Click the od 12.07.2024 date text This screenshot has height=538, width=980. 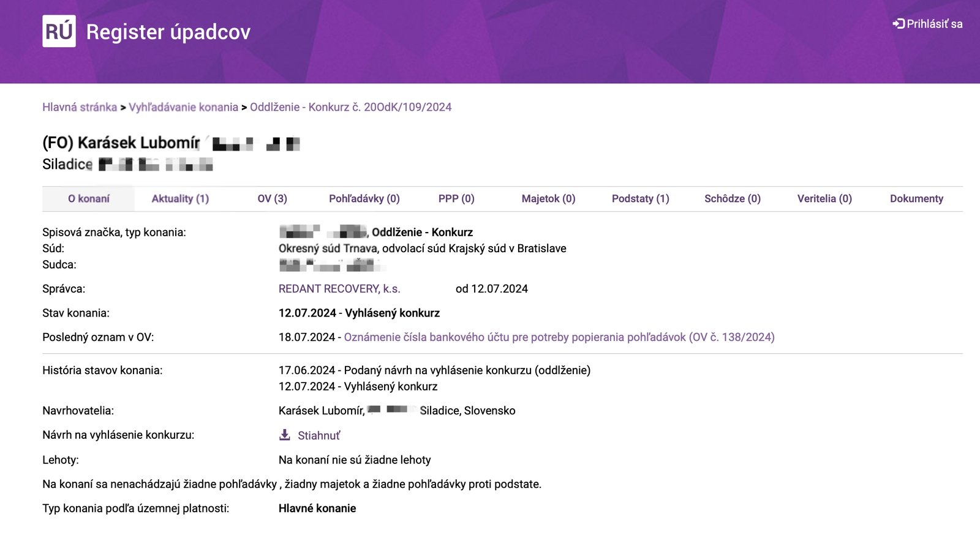[492, 289]
